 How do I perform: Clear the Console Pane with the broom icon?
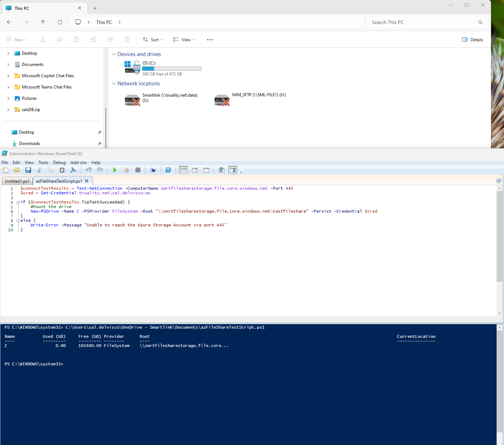(73, 170)
